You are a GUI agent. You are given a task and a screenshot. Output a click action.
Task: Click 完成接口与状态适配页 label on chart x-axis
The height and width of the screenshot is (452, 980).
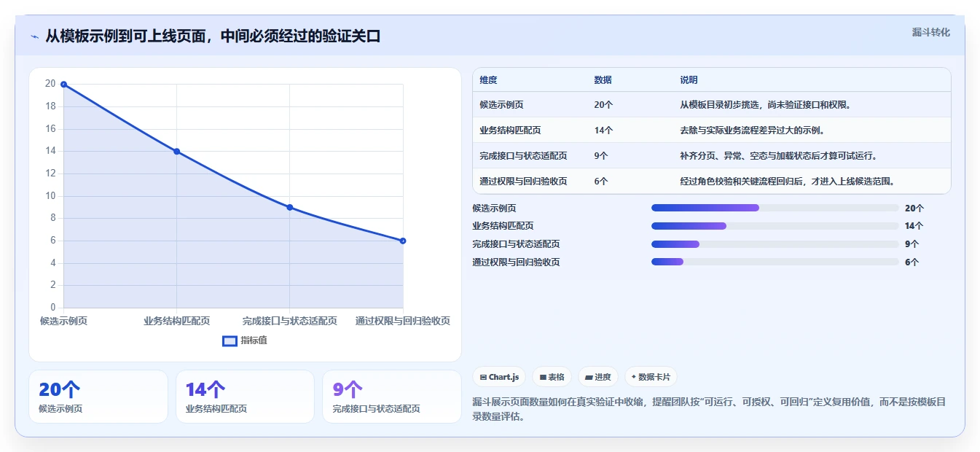(x=290, y=322)
